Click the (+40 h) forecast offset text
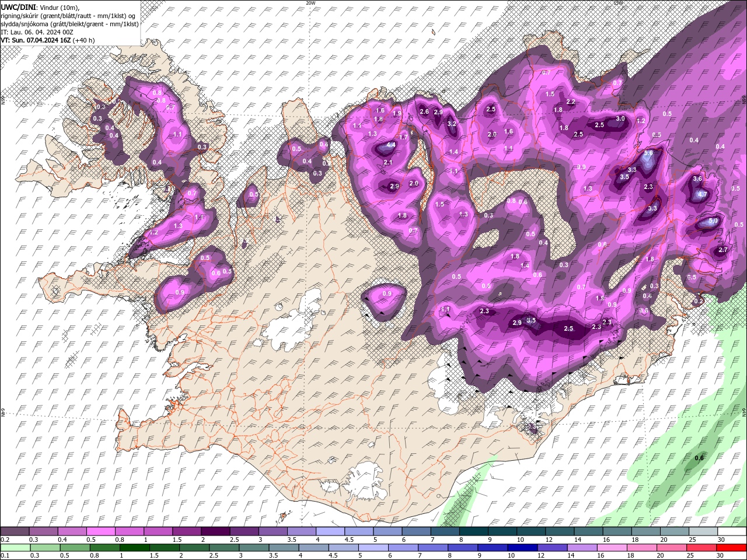The height and width of the screenshot is (560, 747). (x=83, y=40)
